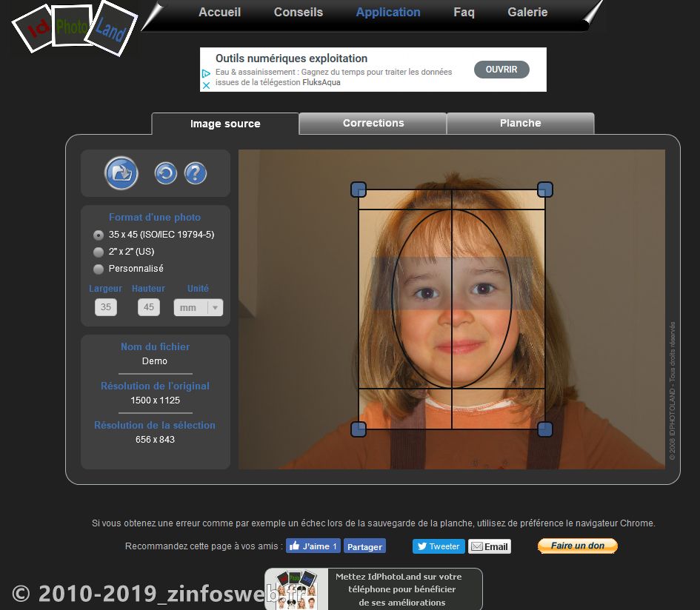Click the Email share icon

489,546
